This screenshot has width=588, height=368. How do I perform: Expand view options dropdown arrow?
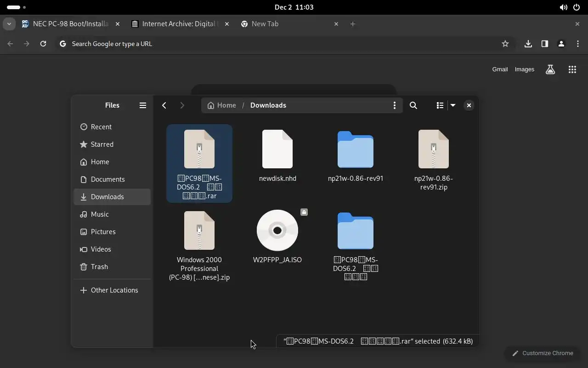[453, 105]
